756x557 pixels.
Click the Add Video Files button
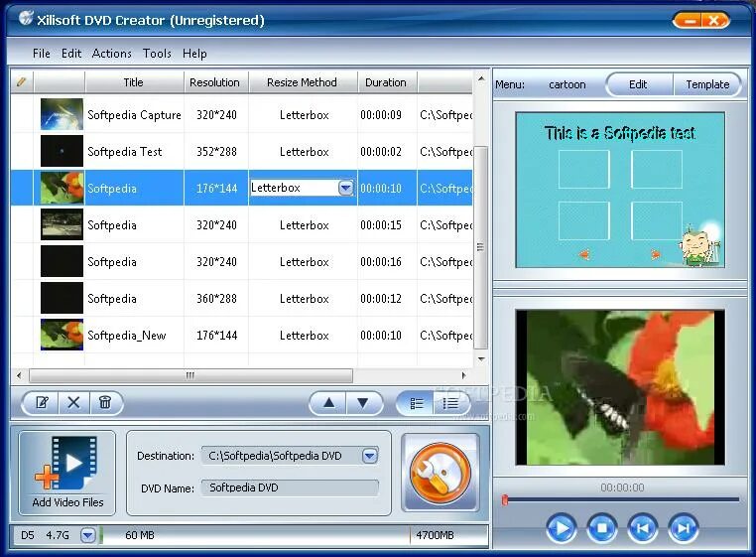[67, 473]
